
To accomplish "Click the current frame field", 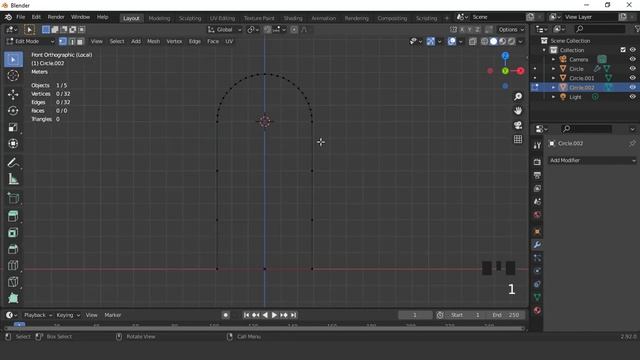I will pyautogui.click(x=415, y=315).
